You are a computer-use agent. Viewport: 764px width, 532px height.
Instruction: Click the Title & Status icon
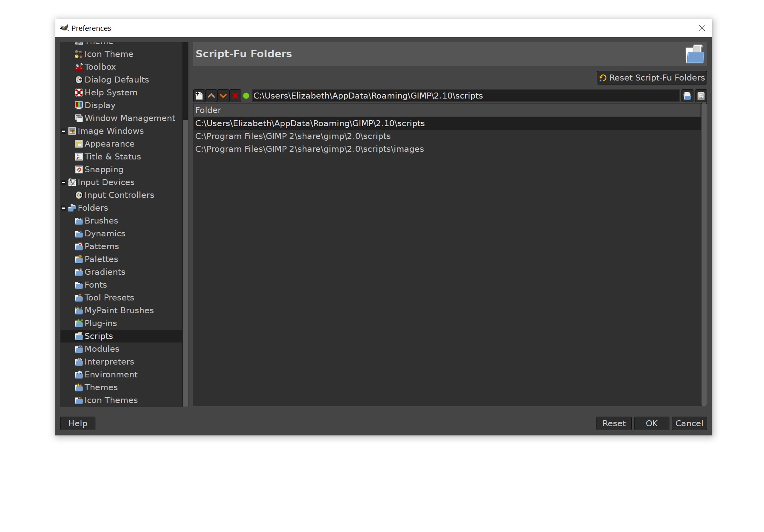(x=79, y=157)
